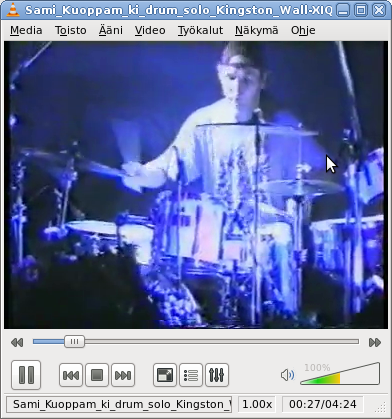Stop the video playback
This screenshot has height=419, width=392.
[x=97, y=375]
